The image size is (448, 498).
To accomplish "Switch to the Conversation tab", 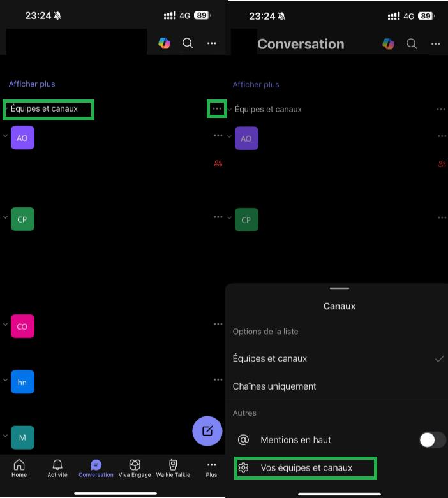I will pos(96,468).
